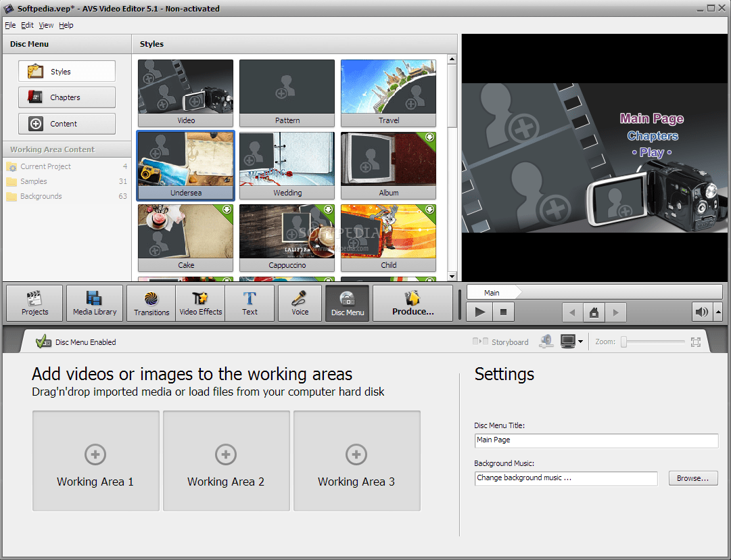The height and width of the screenshot is (560, 731).
Task: Click the zoom fit icon
Action: [x=696, y=342]
